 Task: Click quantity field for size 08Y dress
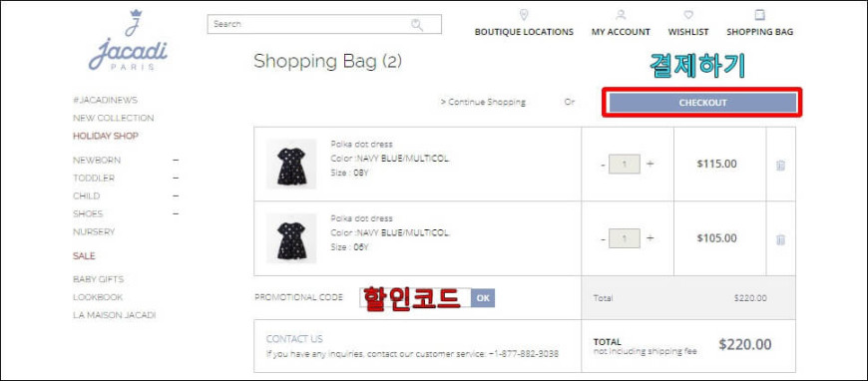click(x=625, y=165)
